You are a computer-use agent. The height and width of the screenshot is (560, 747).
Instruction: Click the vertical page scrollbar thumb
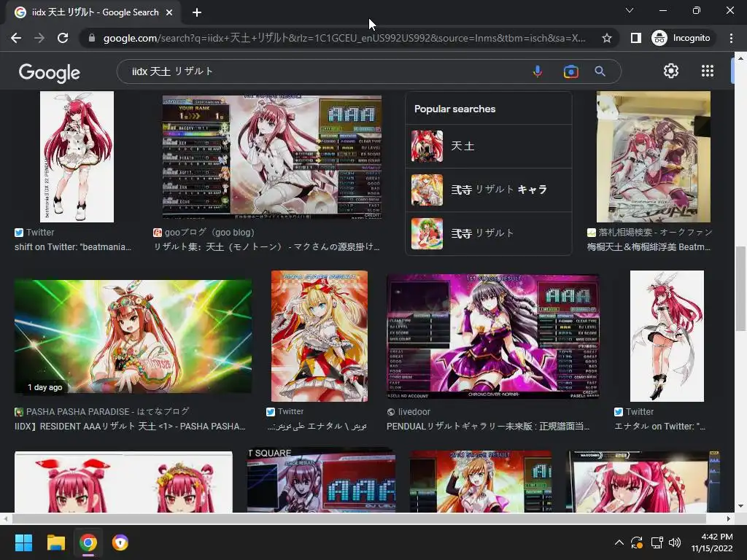(740, 288)
